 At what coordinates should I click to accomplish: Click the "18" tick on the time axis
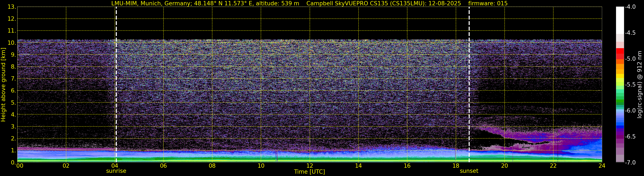[456, 166]
